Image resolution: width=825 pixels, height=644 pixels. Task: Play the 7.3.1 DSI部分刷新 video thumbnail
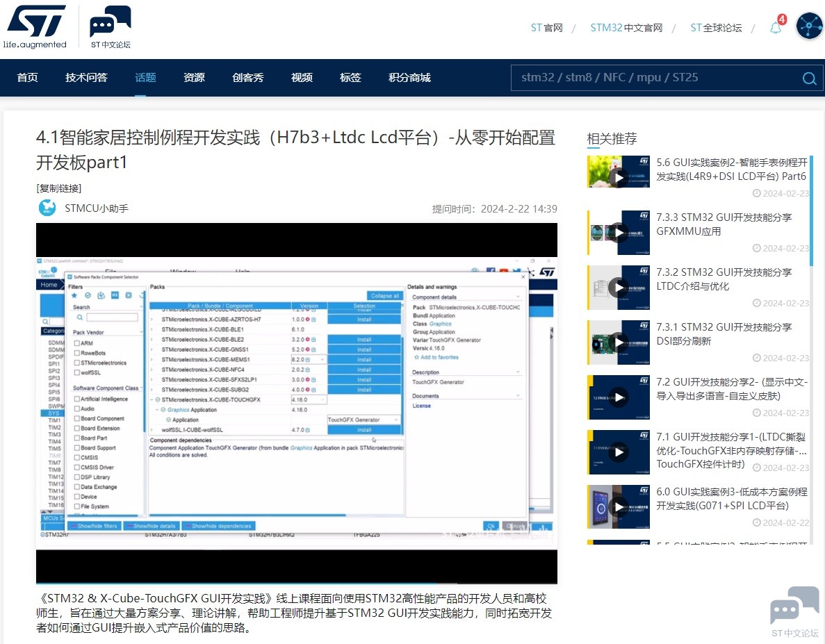[619, 342]
